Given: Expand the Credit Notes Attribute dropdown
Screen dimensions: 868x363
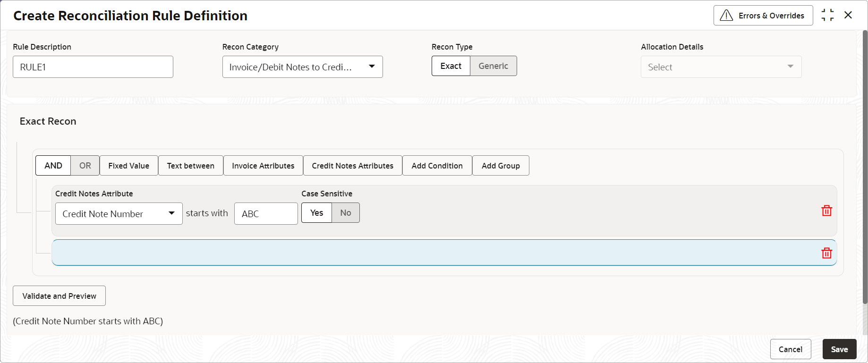Looking at the screenshot, I should 119,214.
